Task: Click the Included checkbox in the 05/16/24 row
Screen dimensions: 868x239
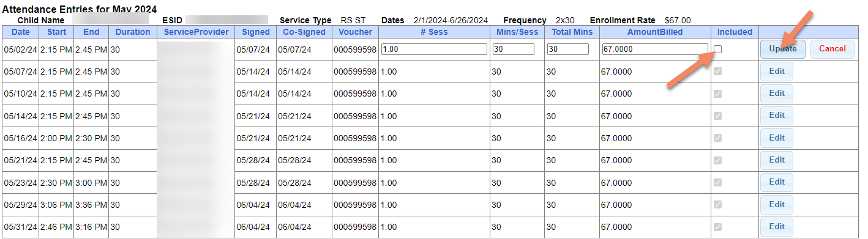Action: pos(718,138)
